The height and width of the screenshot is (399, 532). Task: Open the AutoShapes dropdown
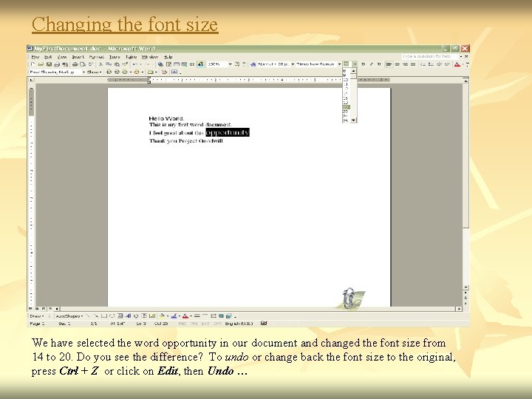69,316
